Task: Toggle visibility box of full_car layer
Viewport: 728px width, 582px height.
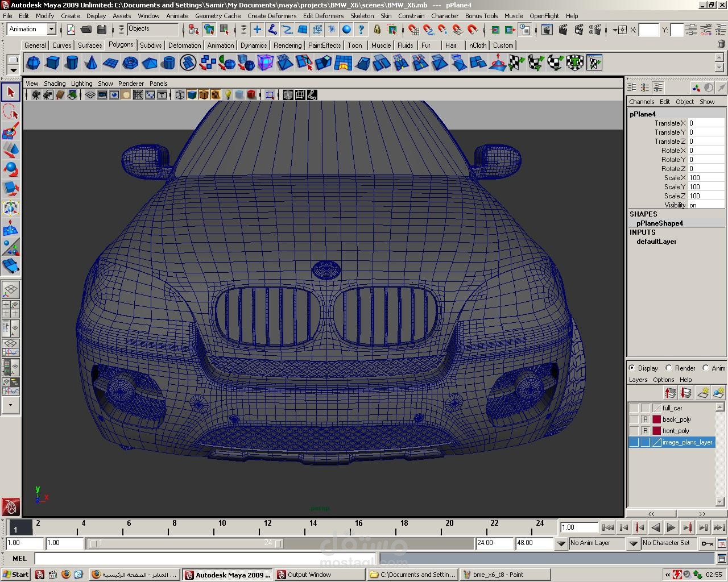Action: point(634,408)
